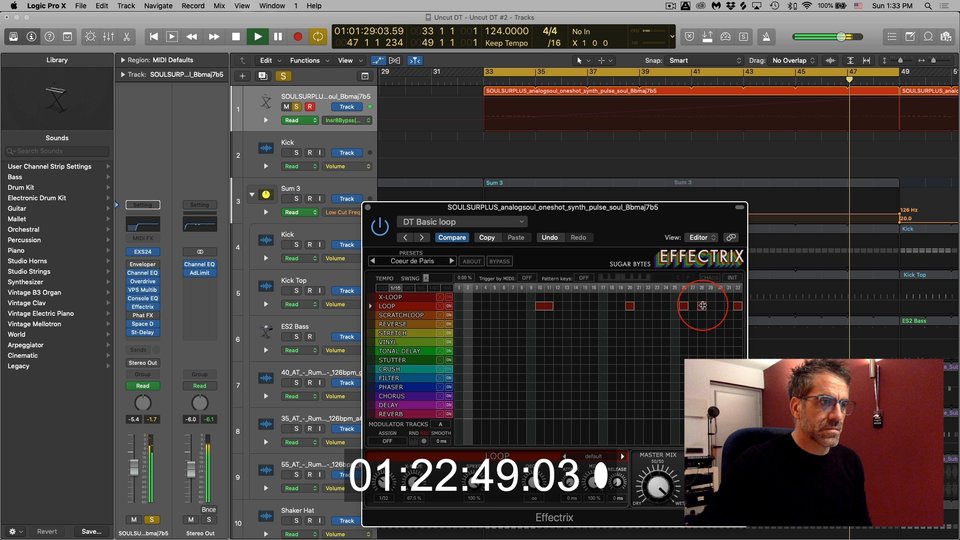Image resolution: width=960 pixels, height=540 pixels.
Task: Open the Mix menu
Action: [219, 6]
